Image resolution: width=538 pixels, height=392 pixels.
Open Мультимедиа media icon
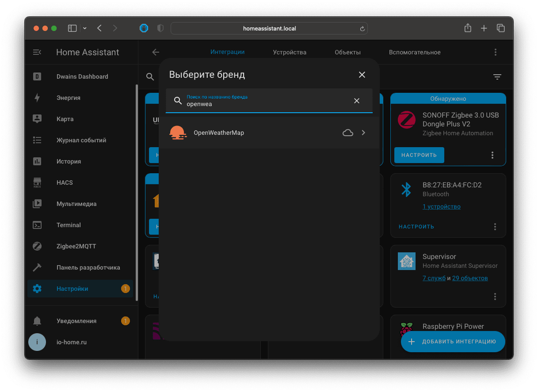click(x=37, y=204)
